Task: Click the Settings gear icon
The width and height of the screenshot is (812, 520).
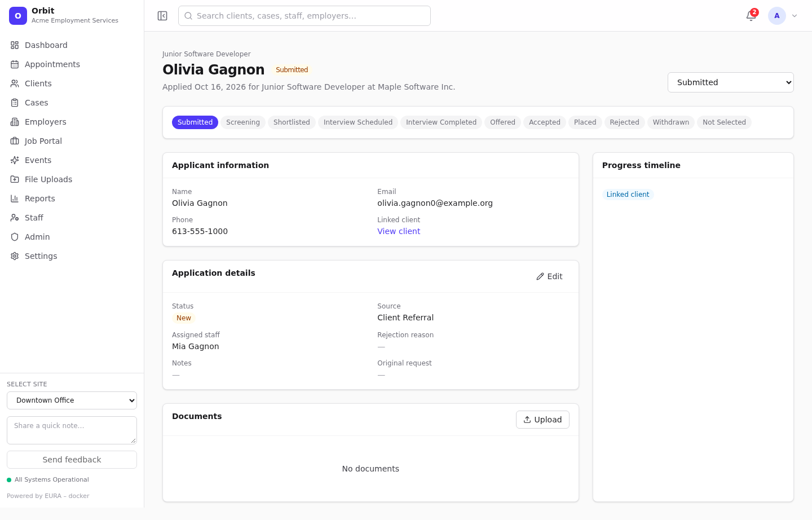Action: [15, 256]
